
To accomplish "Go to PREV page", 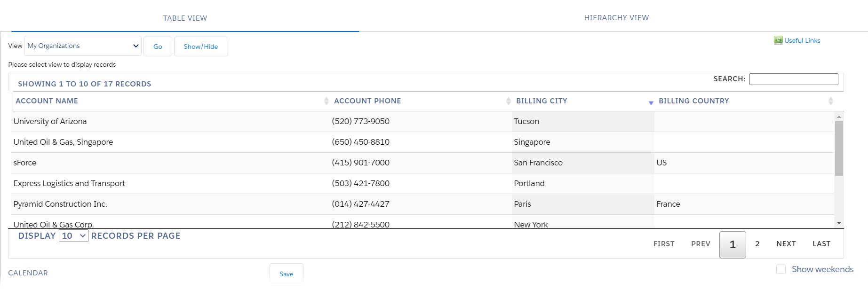I will click(701, 244).
